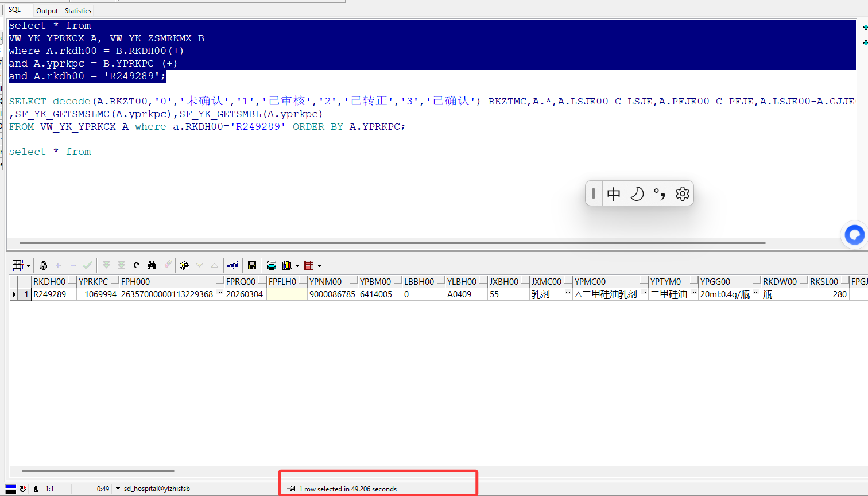Click the pin icon beside row selected message
The image size is (868, 496).
click(292, 489)
